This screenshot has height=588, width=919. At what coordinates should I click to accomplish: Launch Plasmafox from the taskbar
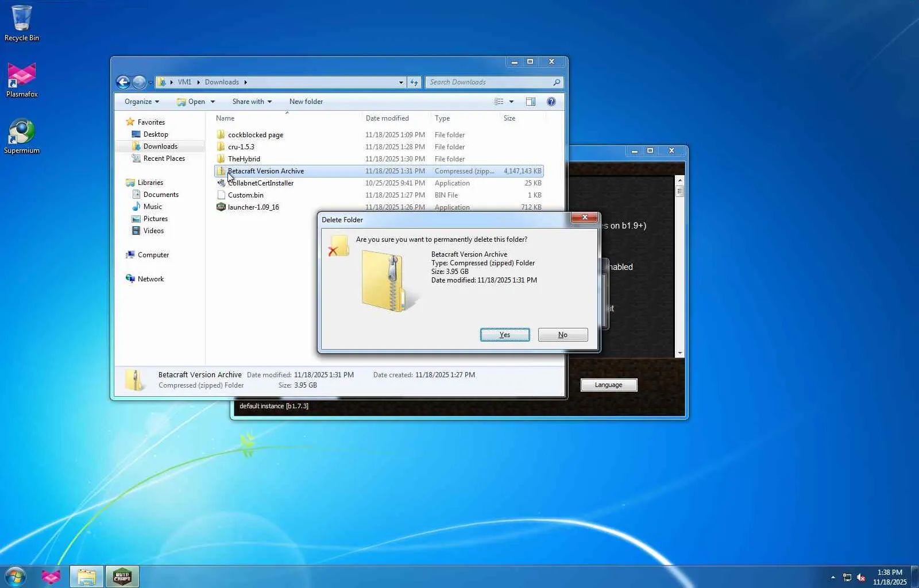pos(51,577)
